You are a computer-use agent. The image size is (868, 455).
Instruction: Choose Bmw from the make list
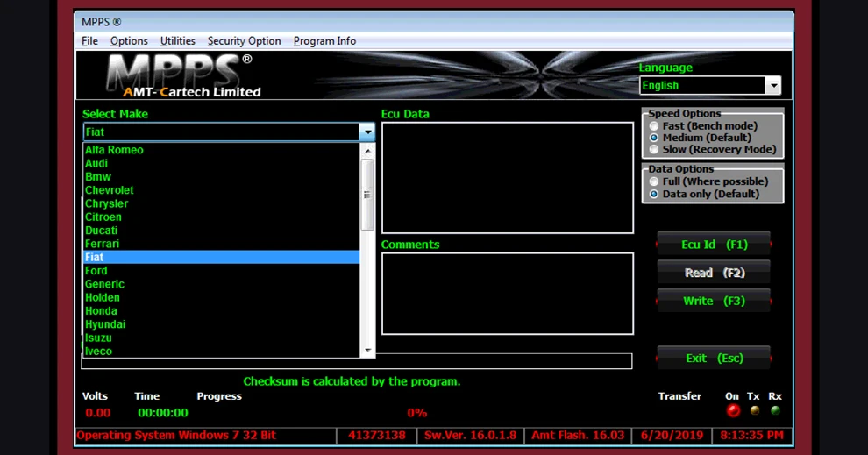(222, 176)
